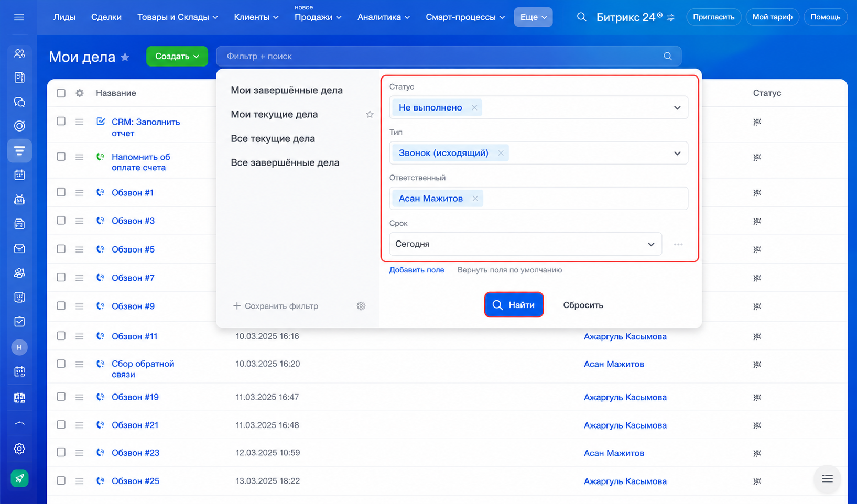Screen dimensions: 857x504
Task: Click the search magnifier in top bar
Action: pos(581,17)
